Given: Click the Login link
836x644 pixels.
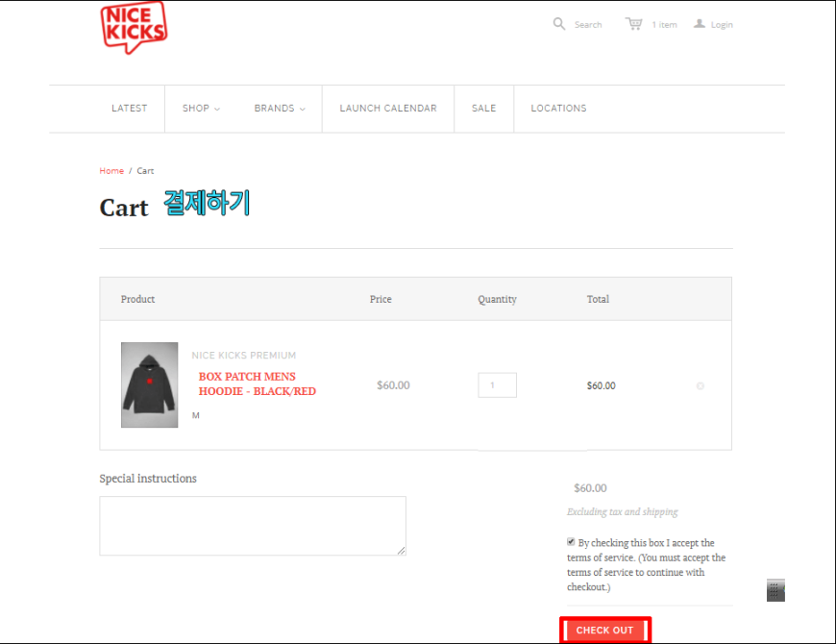Looking at the screenshot, I should 722,25.
